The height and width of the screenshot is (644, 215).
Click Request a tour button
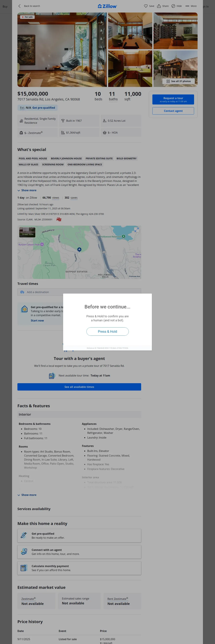173,99
